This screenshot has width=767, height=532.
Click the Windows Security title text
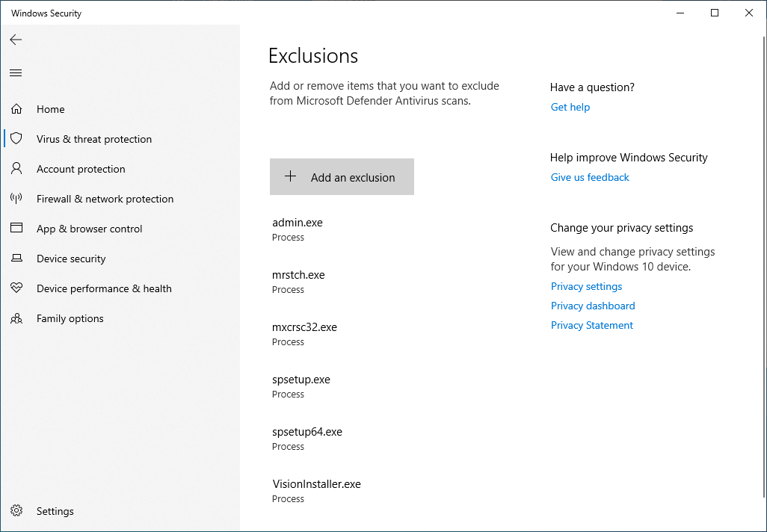(46, 13)
